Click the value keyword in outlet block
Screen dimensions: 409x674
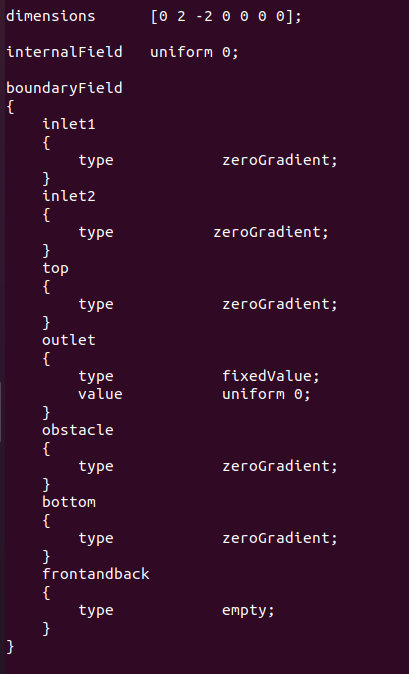coord(100,394)
